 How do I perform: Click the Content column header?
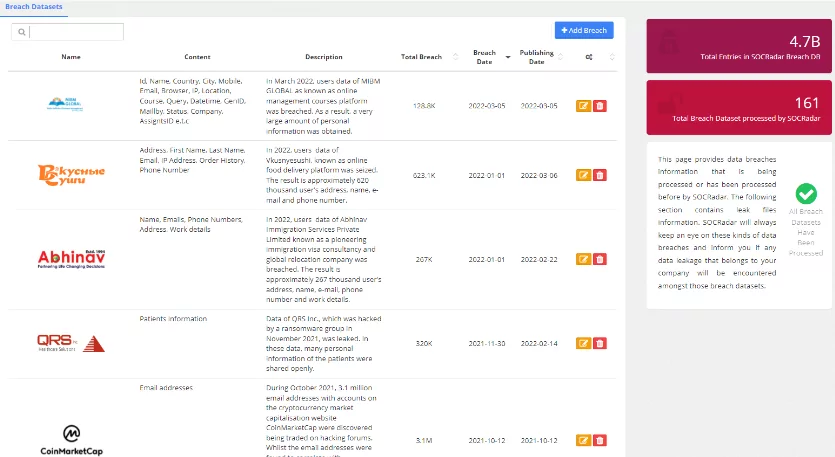coord(197,57)
